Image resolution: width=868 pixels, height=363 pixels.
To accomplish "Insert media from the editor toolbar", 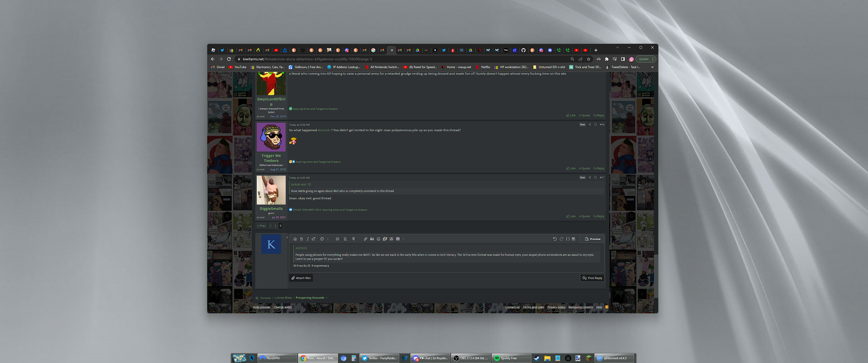I will tap(385, 239).
